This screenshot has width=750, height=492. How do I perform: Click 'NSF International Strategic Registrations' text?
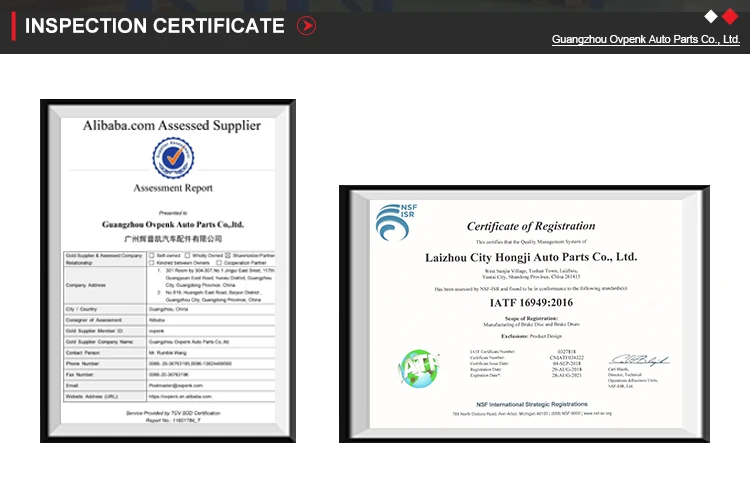(x=532, y=404)
